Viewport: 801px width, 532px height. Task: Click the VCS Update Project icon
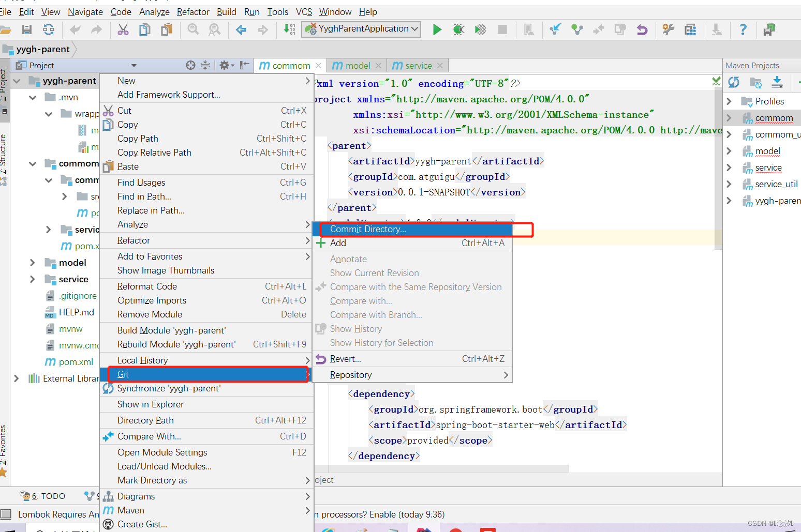(555, 29)
